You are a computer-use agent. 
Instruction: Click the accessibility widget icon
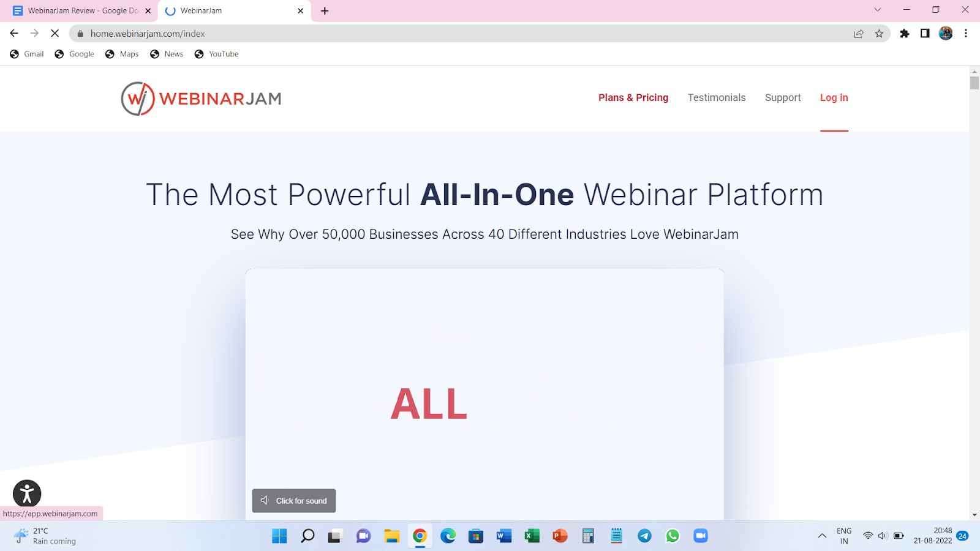pos(26,494)
